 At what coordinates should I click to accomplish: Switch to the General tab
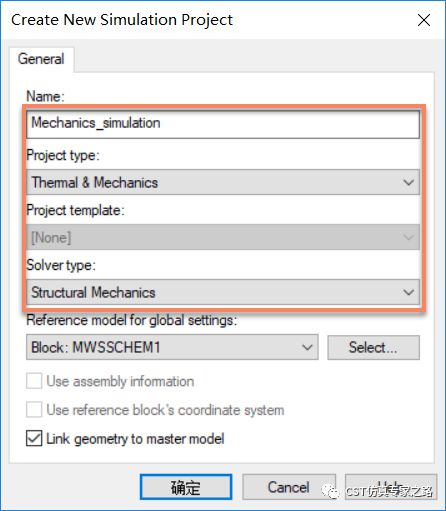[x=41, y=59]
